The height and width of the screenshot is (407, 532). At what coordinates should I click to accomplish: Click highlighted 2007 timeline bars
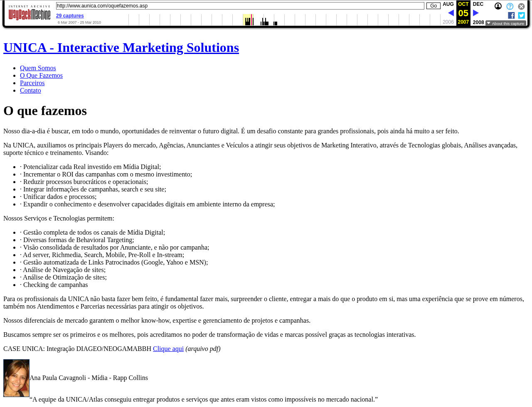(248, 20)
